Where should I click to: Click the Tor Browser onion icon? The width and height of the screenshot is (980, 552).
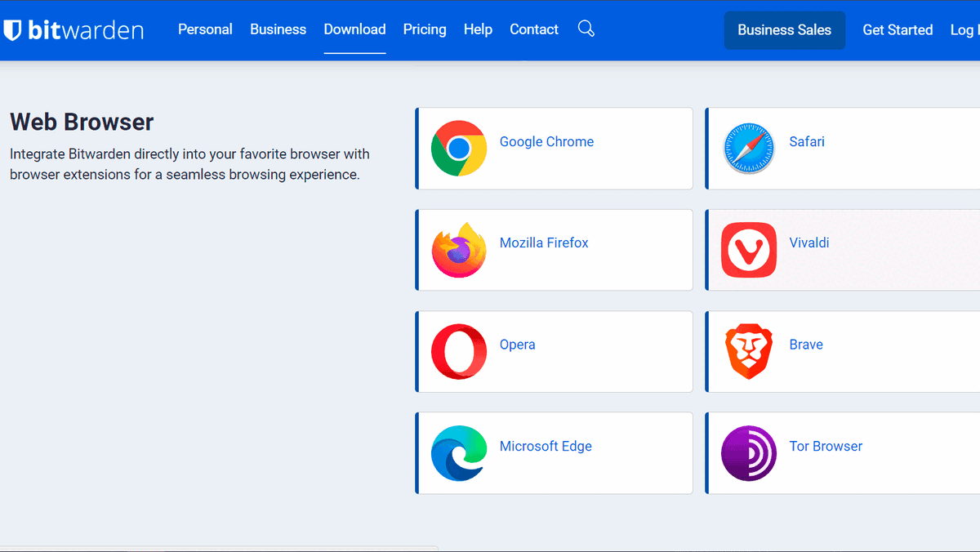[749, 453]
